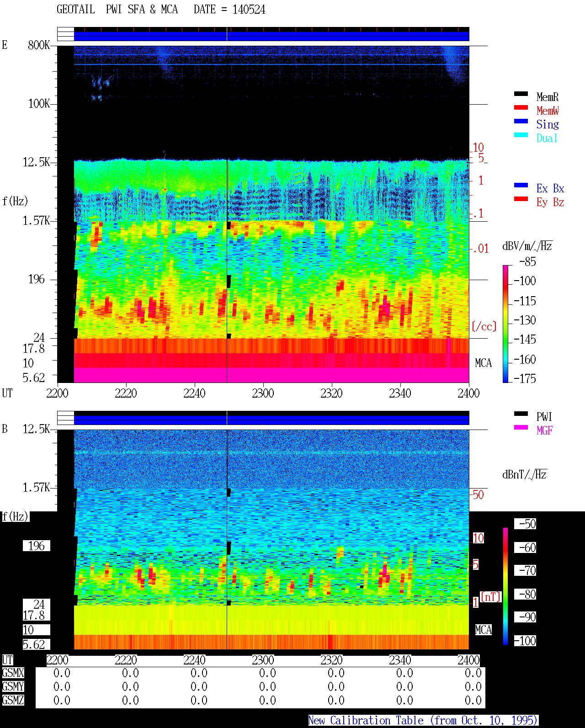Click the 2300 time tick under E panel
The width and height of the screenshot is (585, 728).
pos(263,393)
